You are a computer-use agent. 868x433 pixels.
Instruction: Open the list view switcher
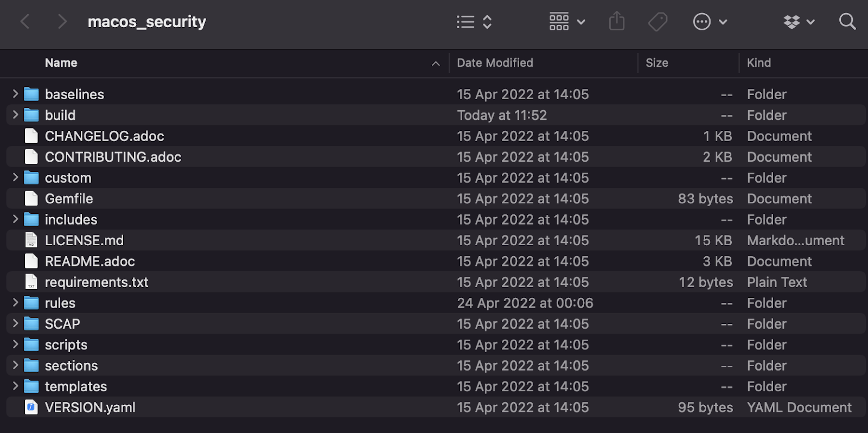474,22
